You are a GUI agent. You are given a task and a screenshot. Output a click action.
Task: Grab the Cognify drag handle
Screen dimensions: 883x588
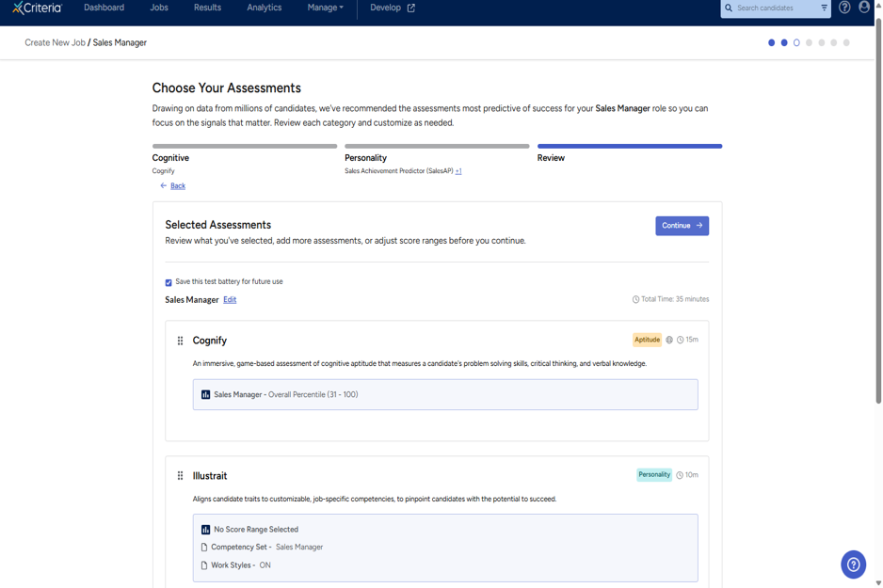click(x=180, y=341)
